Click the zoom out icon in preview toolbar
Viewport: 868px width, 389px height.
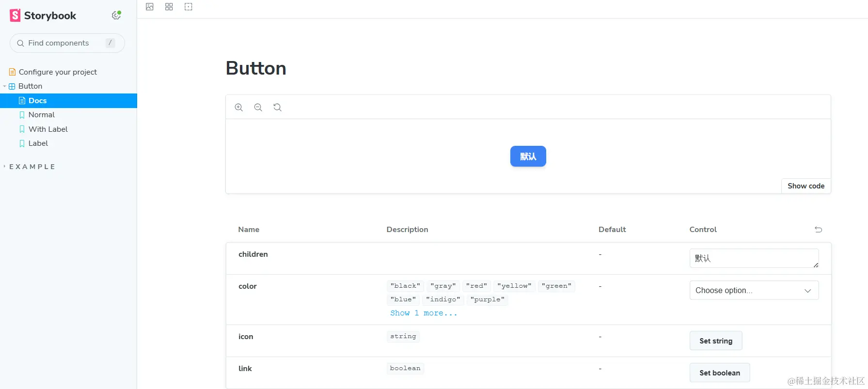(258, 108)
